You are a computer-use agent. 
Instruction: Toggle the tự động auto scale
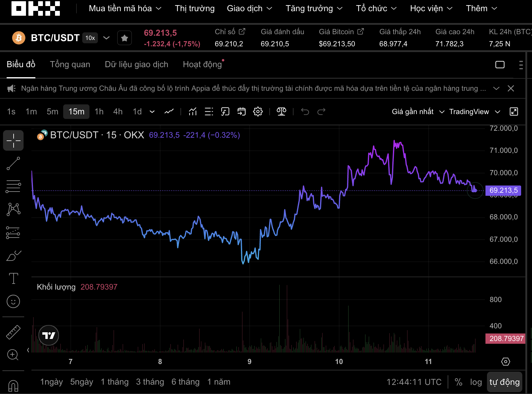point(504,382)
